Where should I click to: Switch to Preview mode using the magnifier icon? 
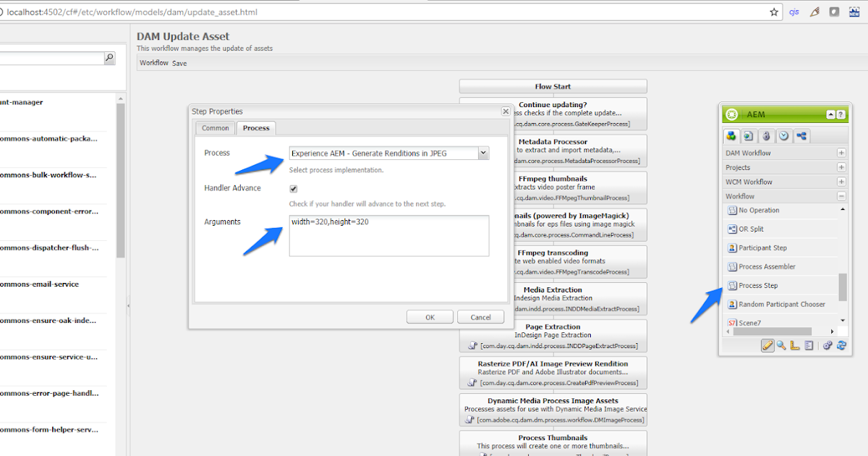tap(780, 345)
